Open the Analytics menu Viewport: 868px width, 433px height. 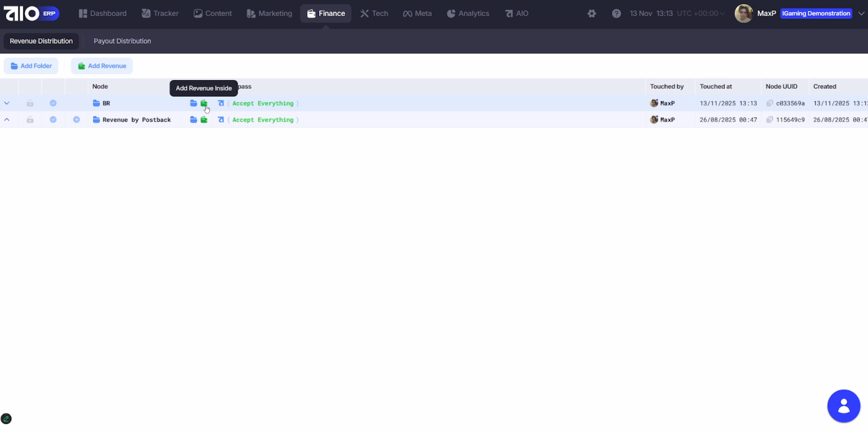pyautogui.click(x=468, y=14)
